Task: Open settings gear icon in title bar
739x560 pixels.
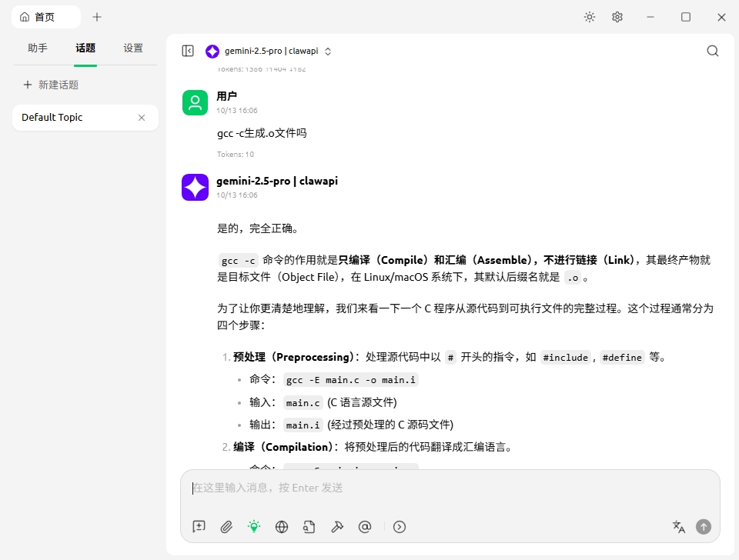Action: [x=617, y=17]
